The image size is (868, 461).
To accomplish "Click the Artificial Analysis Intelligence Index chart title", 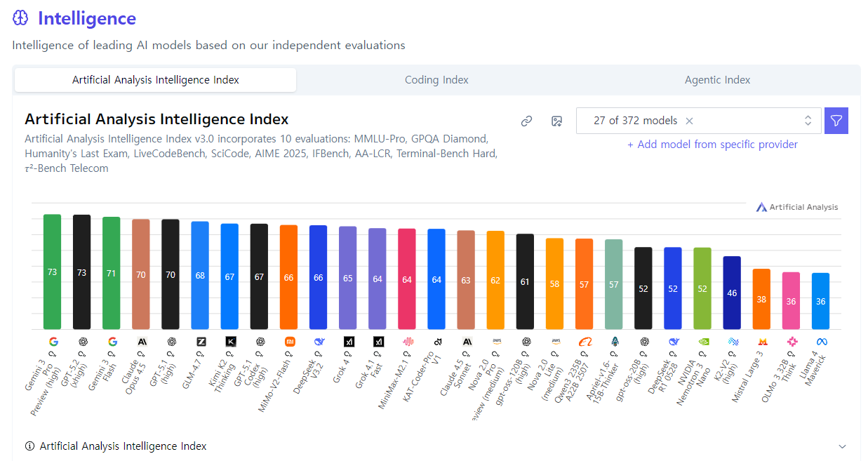I will tap(156, 119).
